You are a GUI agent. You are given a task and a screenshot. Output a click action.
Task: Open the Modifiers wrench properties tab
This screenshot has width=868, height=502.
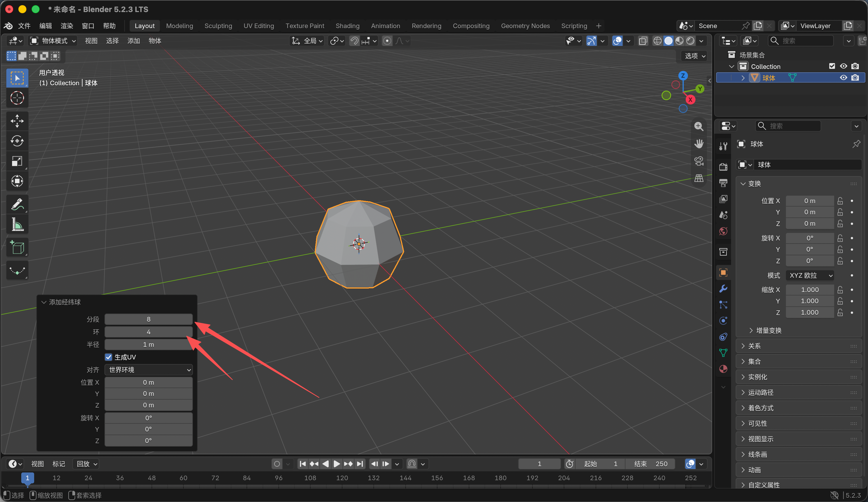coord(723,289)
